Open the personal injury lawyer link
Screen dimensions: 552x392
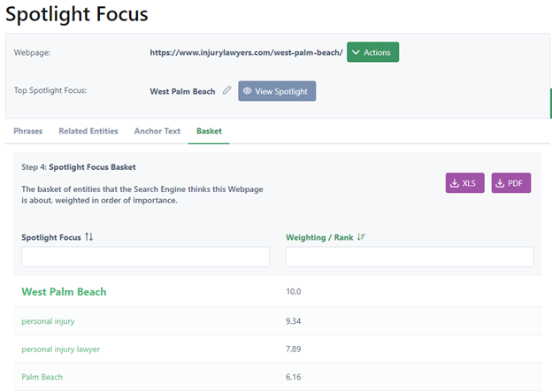coord(61,349)
